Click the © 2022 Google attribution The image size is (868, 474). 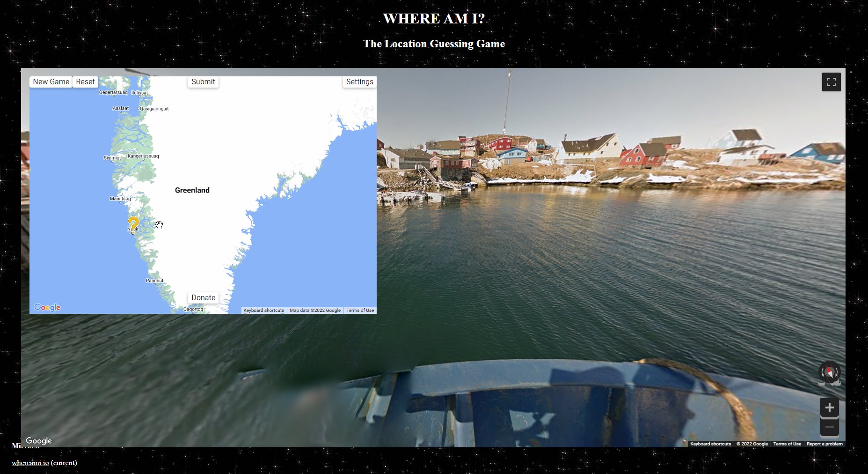pos(752,444)
